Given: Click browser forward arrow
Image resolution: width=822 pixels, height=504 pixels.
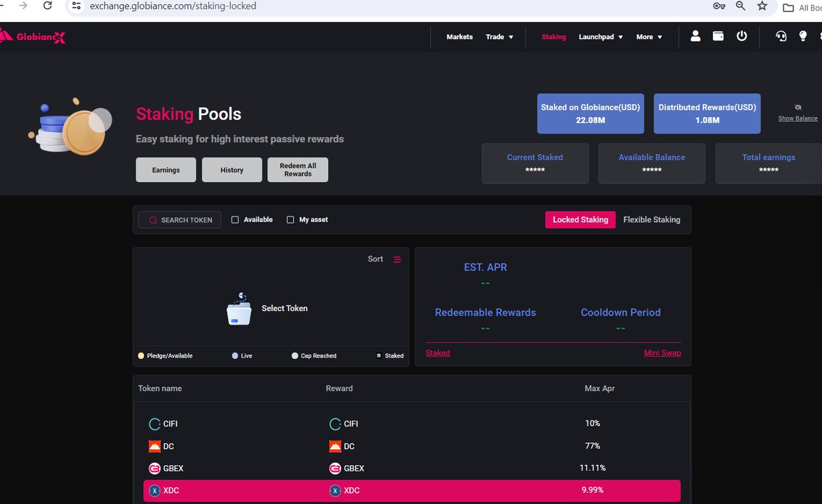Looking at the screenshot, I should (x=23, y=5).
